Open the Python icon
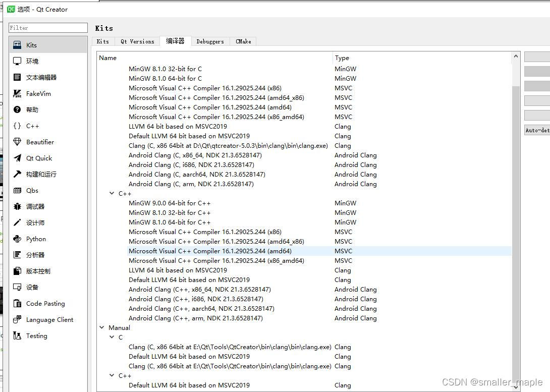550x392 pixels. [17, 239]
